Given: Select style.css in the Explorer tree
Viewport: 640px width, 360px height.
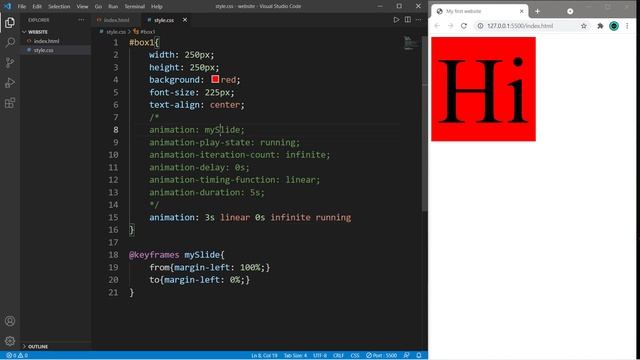Looking at the screenshot, I should (43, 50).
